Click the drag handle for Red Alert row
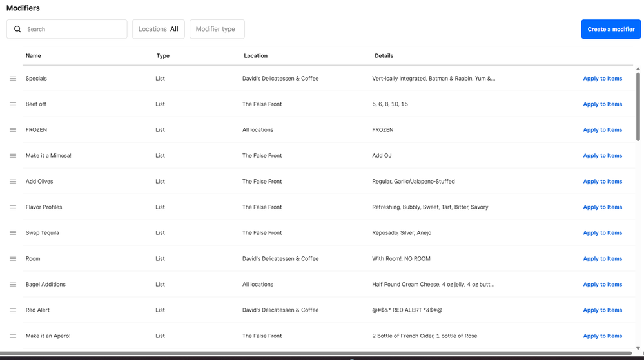This screenshot has width=644, height=360. 13,310
